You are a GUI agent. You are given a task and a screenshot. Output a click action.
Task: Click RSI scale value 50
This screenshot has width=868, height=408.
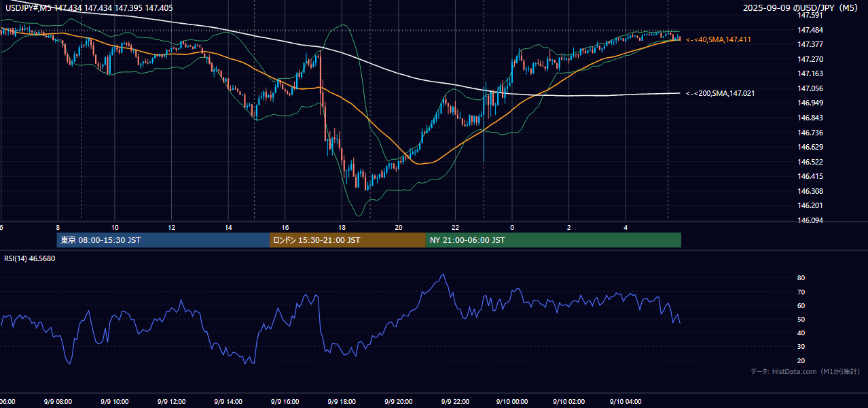click(x=801, y=319)
